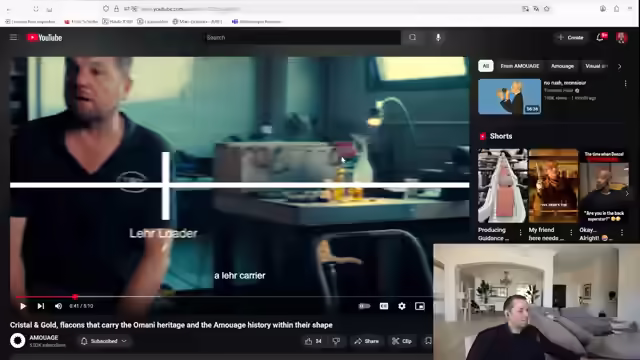This screenshot has width=640, height=360.
Task: Expand the Subscribed notification dropdown
Action: point(104,341)
